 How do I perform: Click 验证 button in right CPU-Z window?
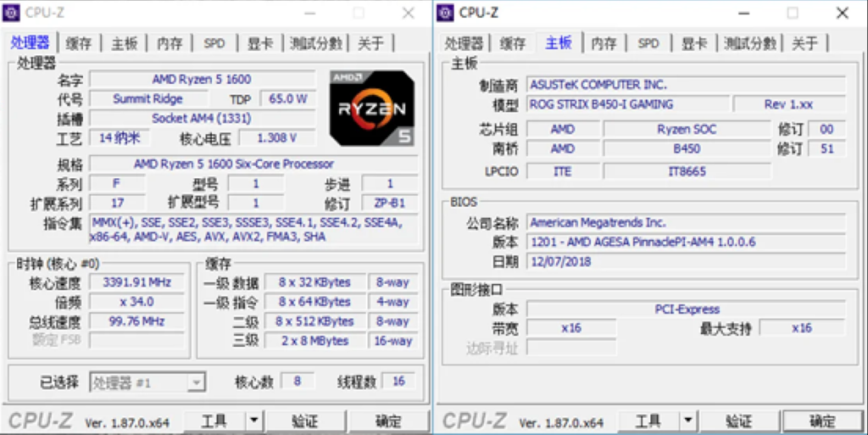739,421
